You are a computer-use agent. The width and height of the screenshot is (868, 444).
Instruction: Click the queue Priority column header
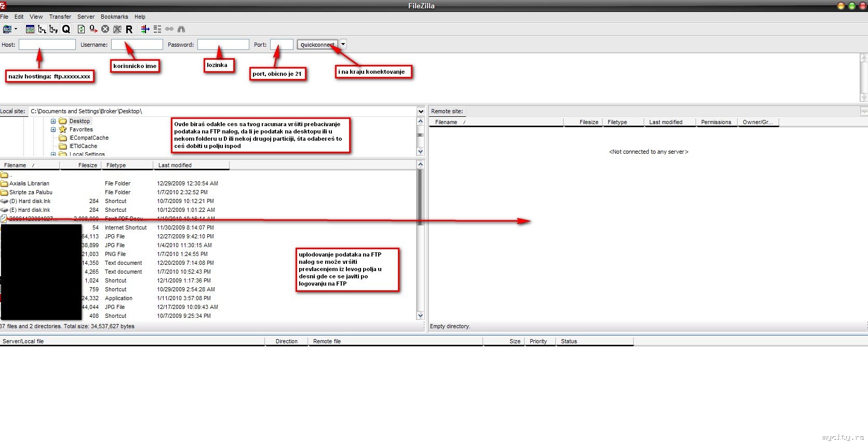[540, 341]
